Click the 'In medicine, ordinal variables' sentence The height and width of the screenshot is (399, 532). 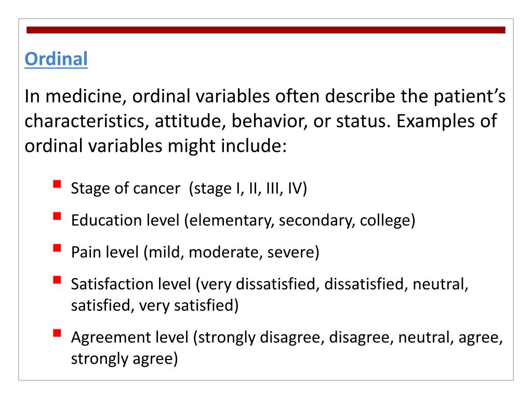click(x=265, y=96)
